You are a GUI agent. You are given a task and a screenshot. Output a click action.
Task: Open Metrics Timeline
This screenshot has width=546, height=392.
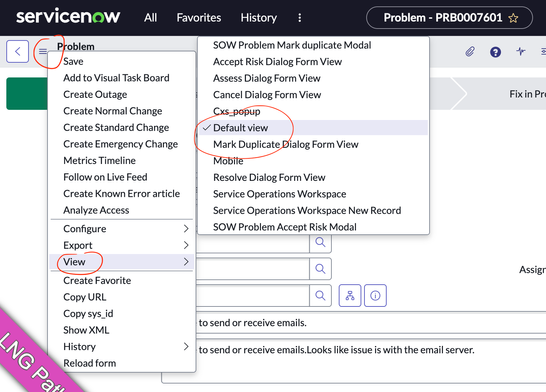[122, 160]
